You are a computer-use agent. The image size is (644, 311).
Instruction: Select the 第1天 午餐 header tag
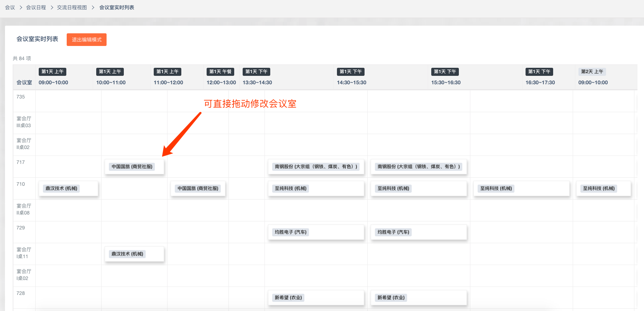click(x=220, y=72)
